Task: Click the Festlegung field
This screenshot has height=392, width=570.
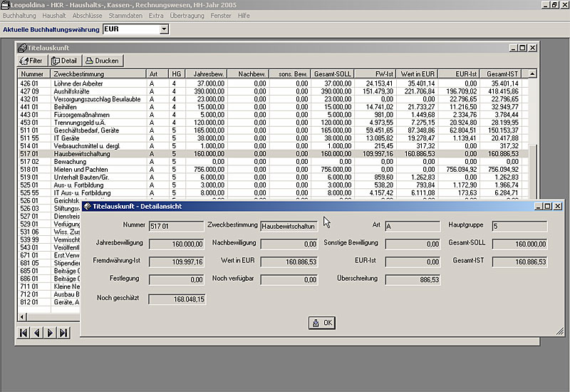Action: click(x=176, y=279)
